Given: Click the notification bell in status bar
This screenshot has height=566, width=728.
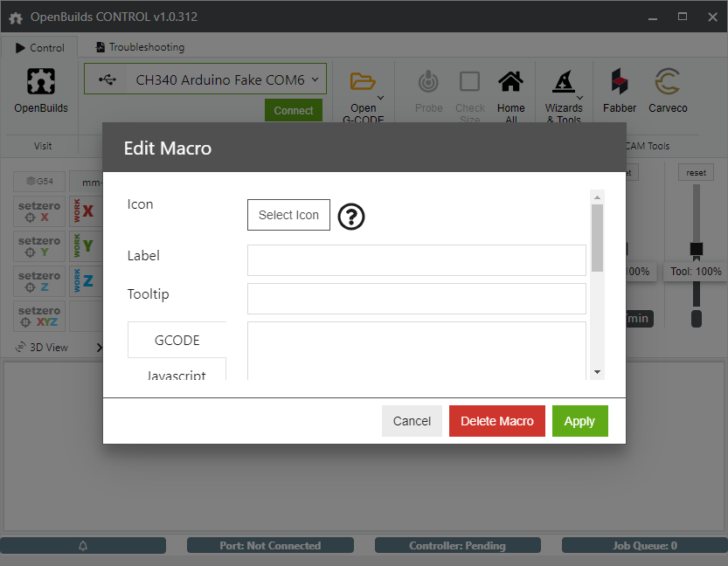Looking at the screenshot, I should coord(84,546).
